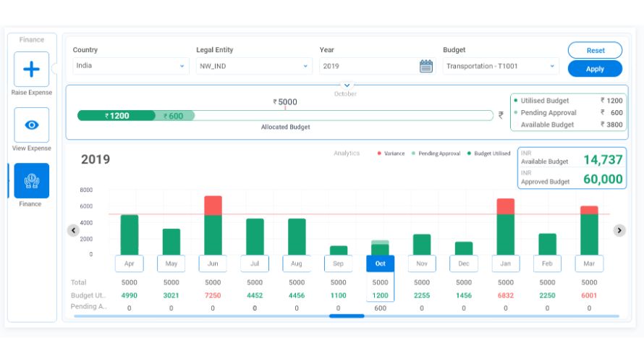The height and width of the screenshot is (362, 644).
Task: Select the Jun month tab
Action: (213, 264)
